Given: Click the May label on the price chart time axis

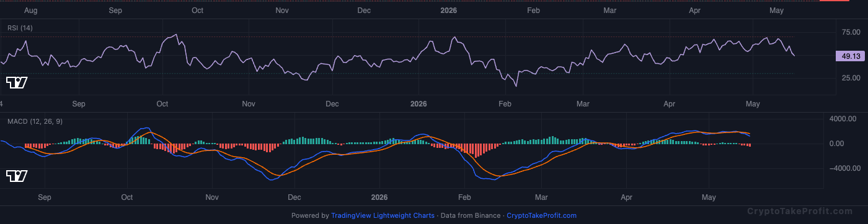Looking at the screenshot, I should [x=776, y=11].
